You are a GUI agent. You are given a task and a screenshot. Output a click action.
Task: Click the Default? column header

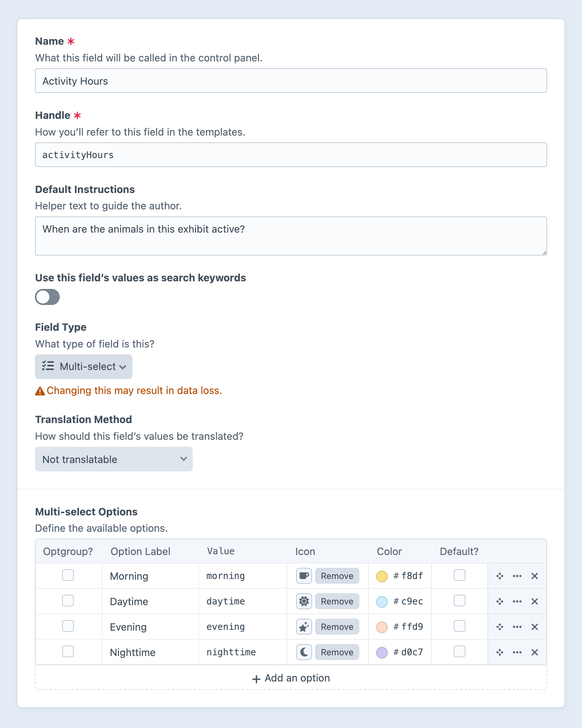(x=459, y=551)
